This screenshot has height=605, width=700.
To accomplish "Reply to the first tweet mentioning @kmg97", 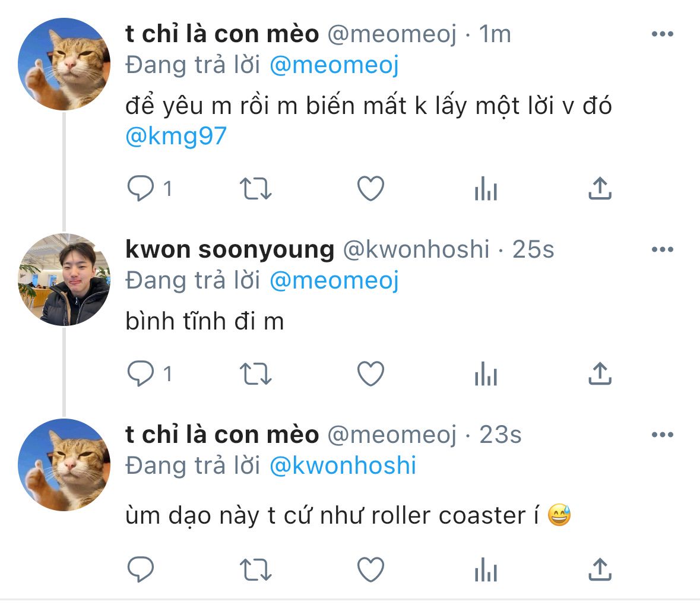I will click(x=141, y=189).
